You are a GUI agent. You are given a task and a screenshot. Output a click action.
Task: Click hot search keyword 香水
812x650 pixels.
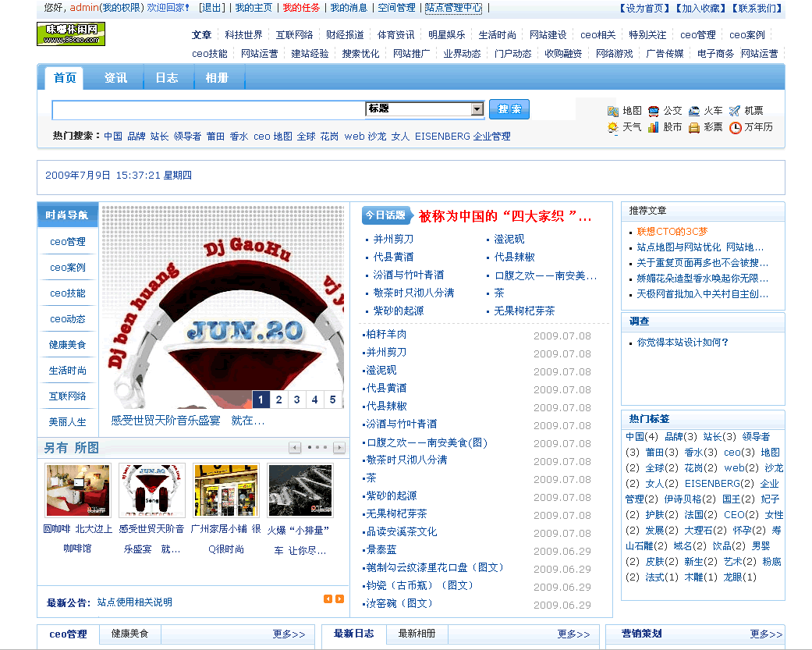point(239,137)
